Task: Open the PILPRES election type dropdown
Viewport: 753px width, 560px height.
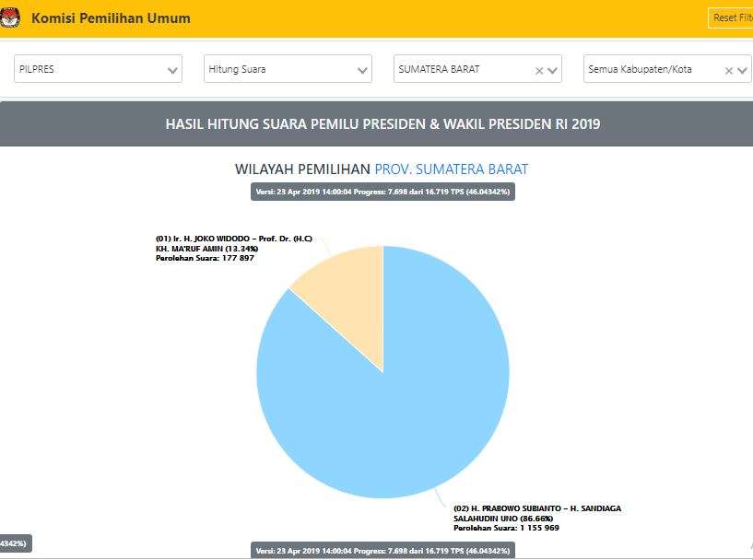Action: (98, 69)
